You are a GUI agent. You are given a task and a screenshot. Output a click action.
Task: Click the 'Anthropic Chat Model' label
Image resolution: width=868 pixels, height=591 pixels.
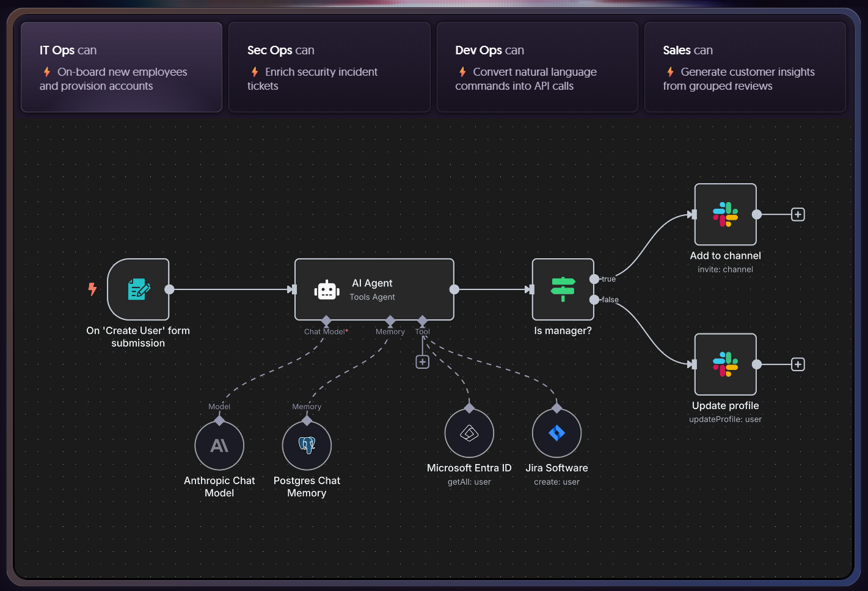pos(219,487)
